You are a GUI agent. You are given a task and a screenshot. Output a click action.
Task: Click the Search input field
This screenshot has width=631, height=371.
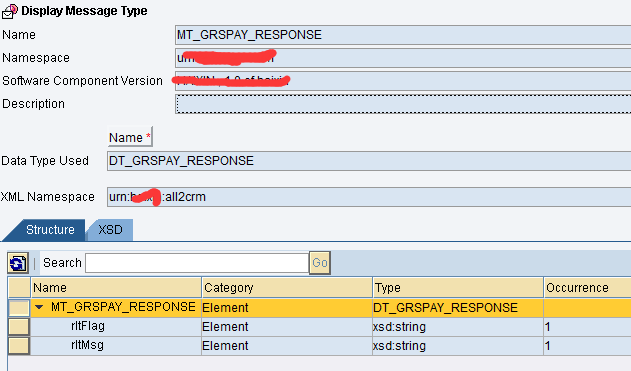pos(197,263)
